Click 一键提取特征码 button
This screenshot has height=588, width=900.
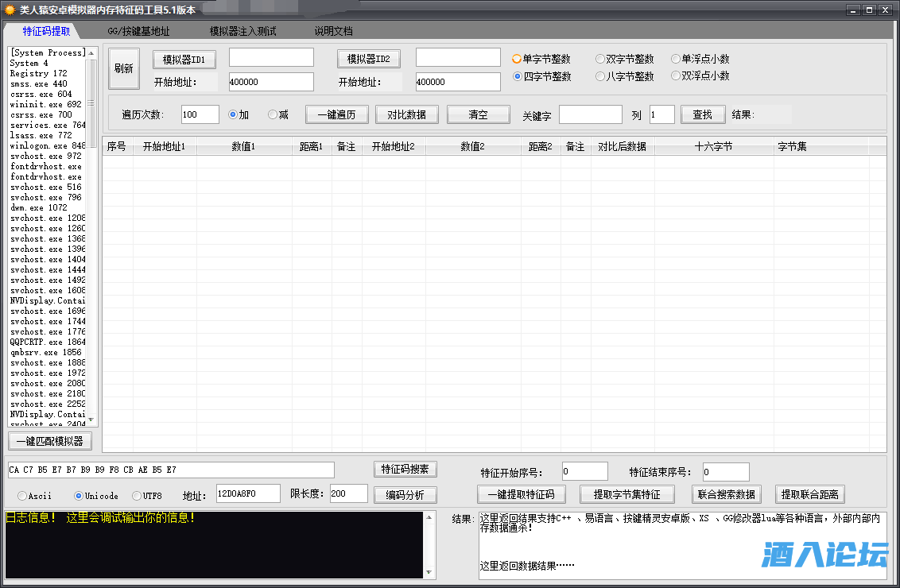point(522,494)
